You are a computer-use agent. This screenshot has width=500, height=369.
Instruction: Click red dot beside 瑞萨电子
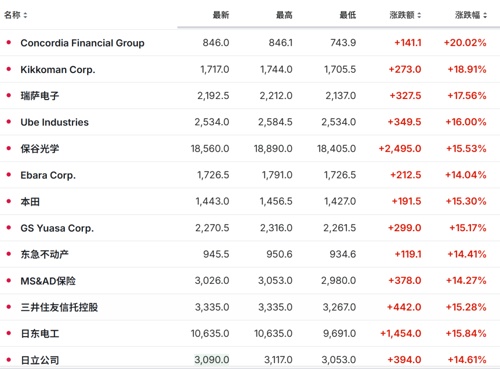(x=9, y=95)
